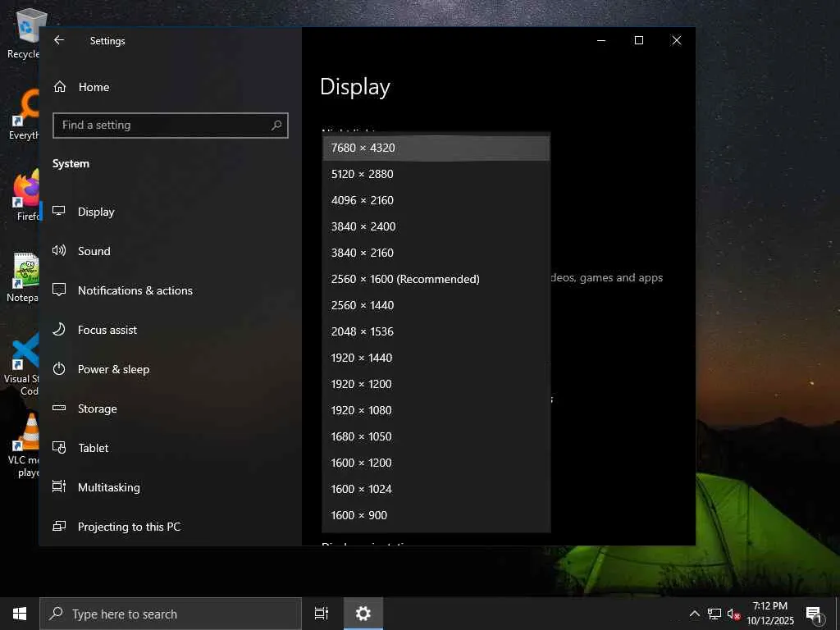Select 1920 × 1440 resolution
This screenshot has height=630, width=840.
point(436,358)
